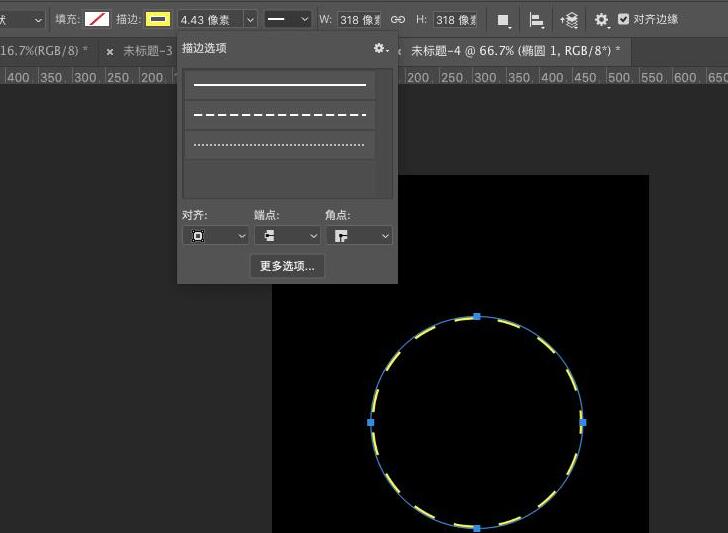The height and width of the screenshot is (533, 728).
Task: Toggle the 对齐边缘 checkbox
Action: click(x=624, y=19)
